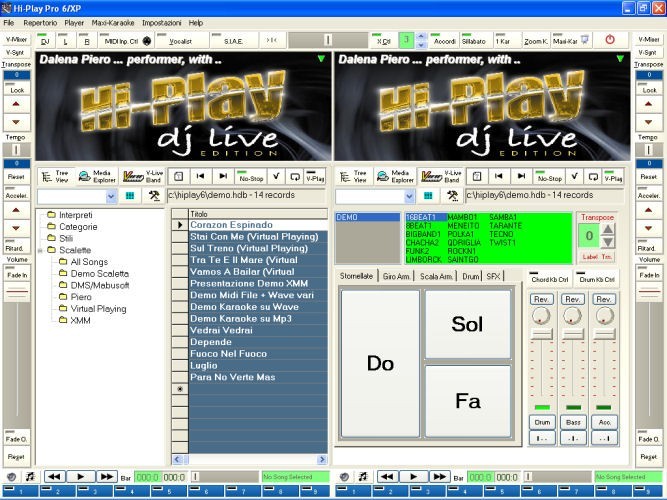667x500 pixels.
Task: Click left deck tools hammer icon
Action: point(154,196)
